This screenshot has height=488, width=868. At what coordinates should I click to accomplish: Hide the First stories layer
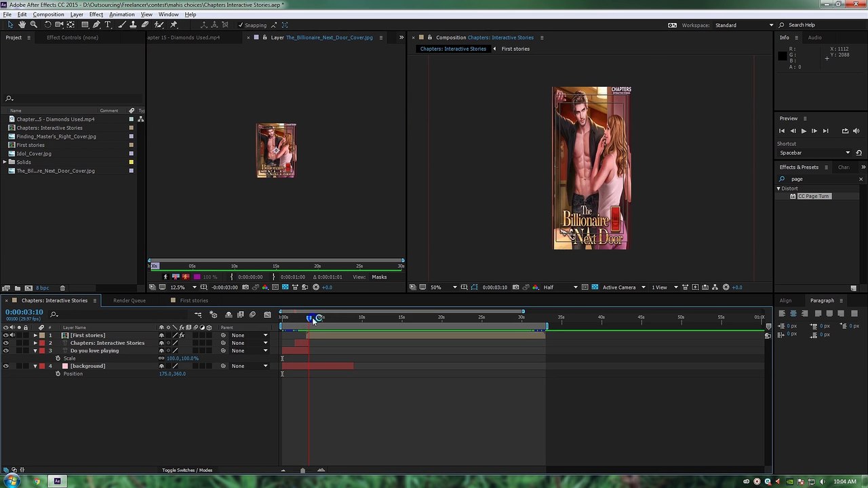click(6, 335)
